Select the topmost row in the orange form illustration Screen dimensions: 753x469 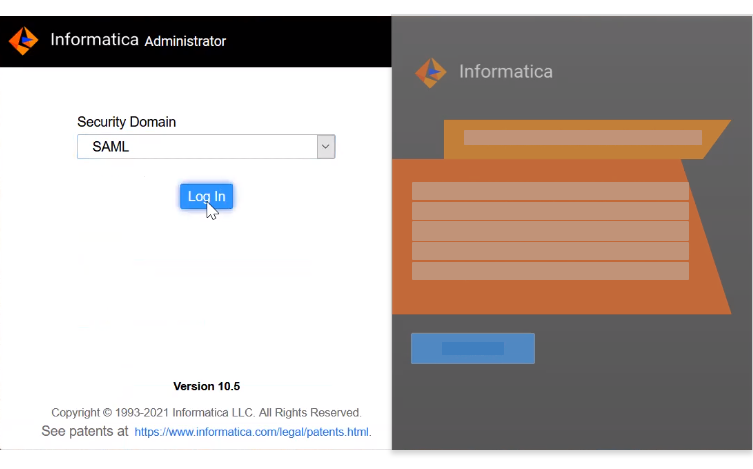click(x=550, y=191)
